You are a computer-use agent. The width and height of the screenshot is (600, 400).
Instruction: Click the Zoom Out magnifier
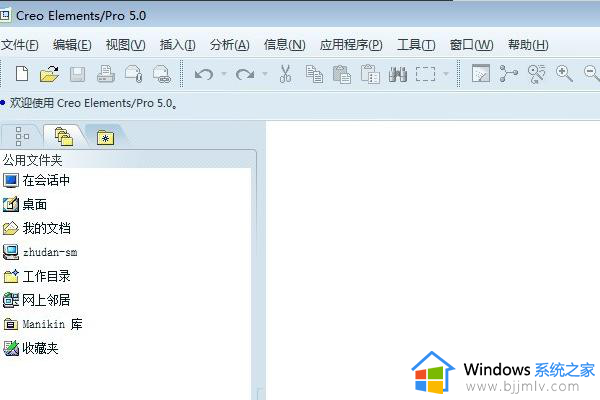click(x=592, y=73)
